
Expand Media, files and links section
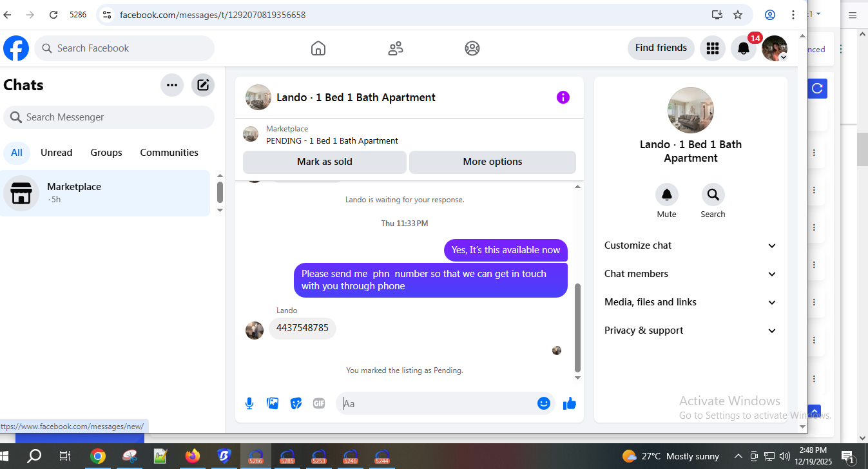(x=691, y=302)
